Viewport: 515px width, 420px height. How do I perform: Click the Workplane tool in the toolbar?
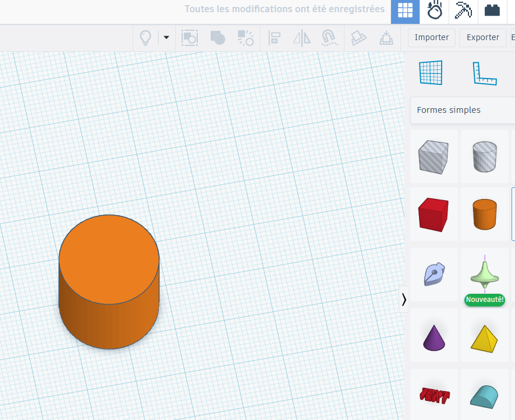(358, 38)
